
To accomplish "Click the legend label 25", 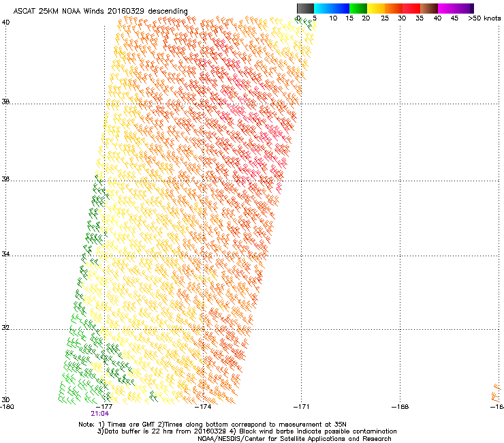I will (x=385, y=18).
